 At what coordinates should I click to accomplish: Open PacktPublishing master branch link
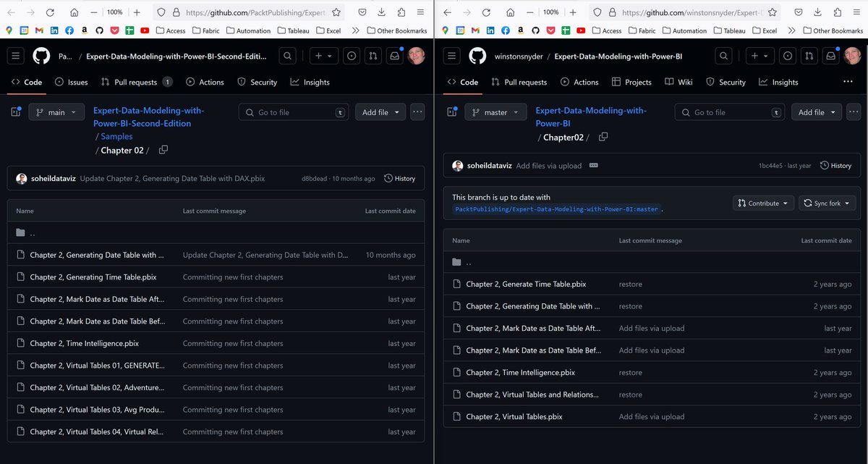click(556, 209)
